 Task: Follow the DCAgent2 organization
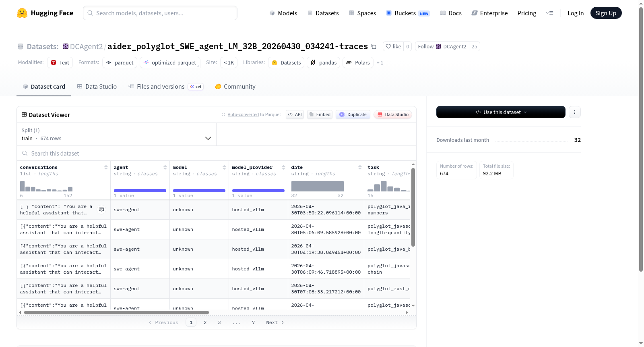point(442,46)
